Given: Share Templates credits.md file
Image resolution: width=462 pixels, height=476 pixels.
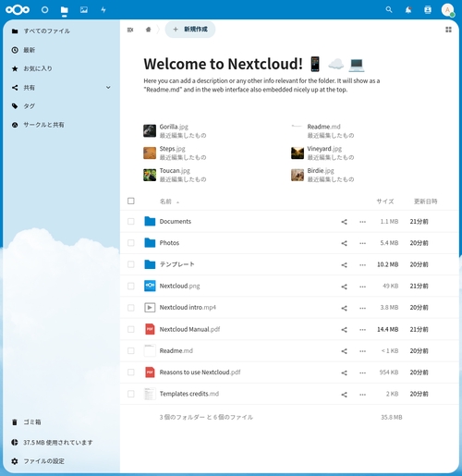Looking at the screenshot, I should [344, 395].
